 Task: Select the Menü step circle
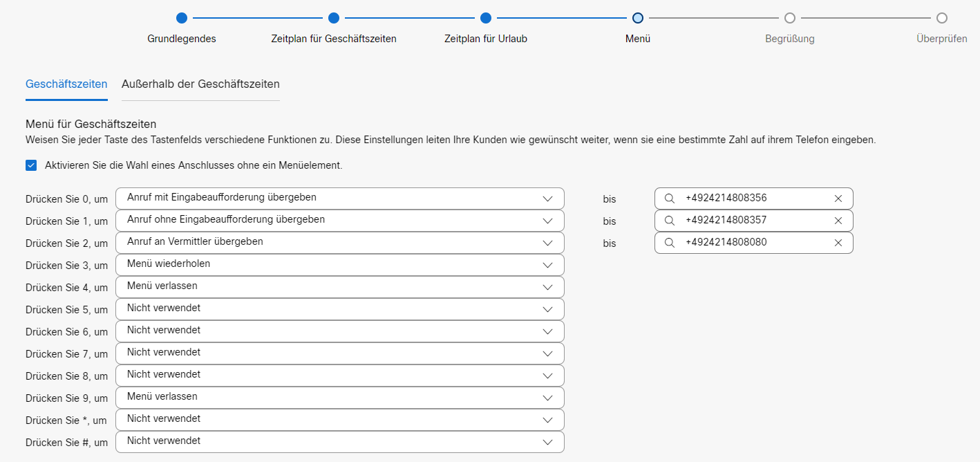coord(638,18)
